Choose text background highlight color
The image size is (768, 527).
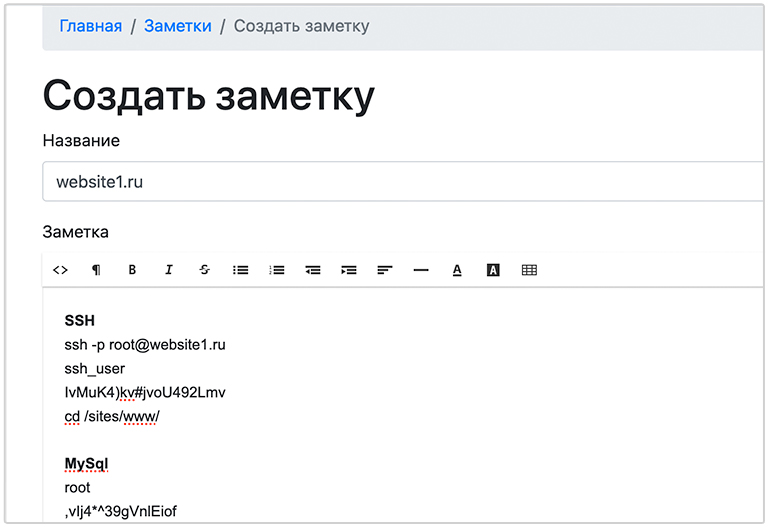click(493, 270)
